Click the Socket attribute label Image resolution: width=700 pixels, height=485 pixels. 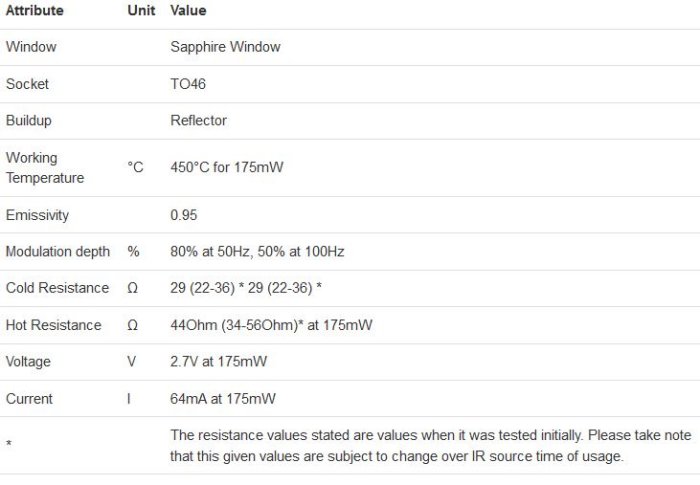27,84
